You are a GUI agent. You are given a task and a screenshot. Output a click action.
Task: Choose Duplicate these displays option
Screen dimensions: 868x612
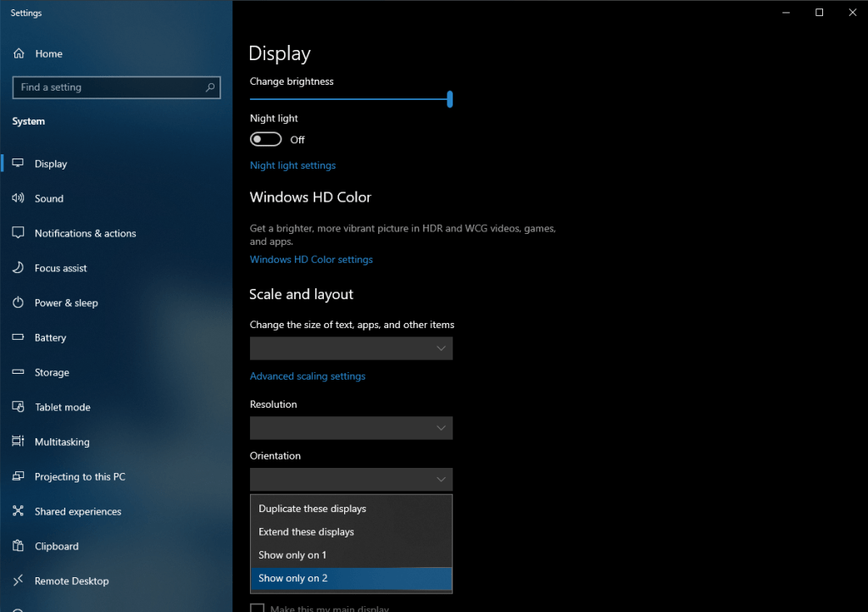[x=313, y=509]
